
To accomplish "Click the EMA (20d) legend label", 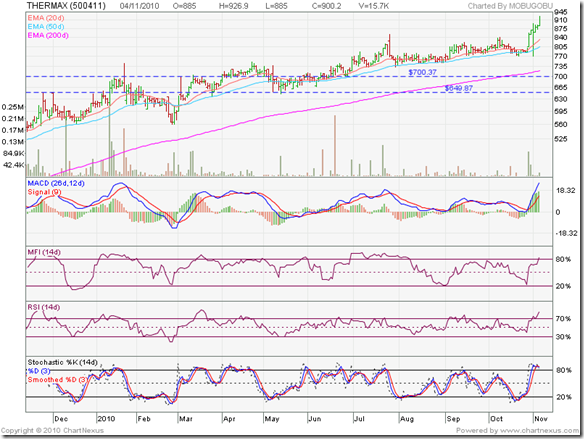I will (46, 18).
